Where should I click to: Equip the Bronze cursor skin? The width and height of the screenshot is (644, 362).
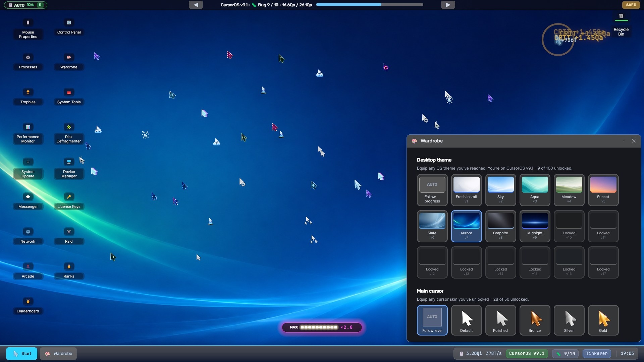tap(535, 320)
